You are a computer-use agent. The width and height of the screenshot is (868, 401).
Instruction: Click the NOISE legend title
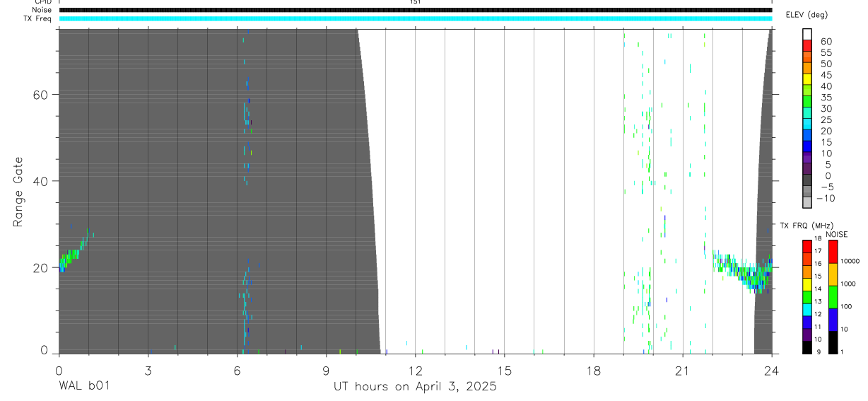coord(836,234)
